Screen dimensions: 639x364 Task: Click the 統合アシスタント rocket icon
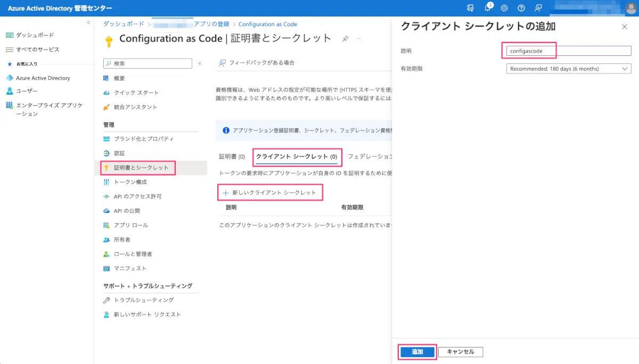click(x=106, y=107)
